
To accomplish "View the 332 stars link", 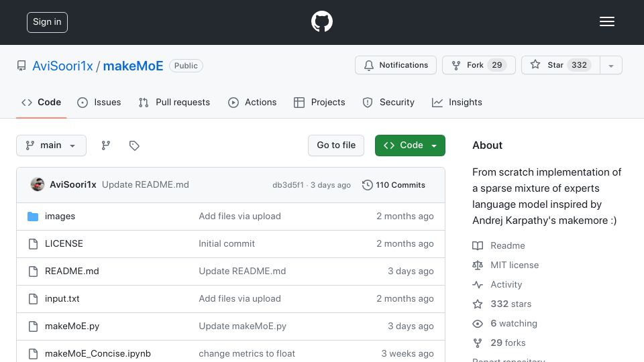I will (x=511, y=304).
